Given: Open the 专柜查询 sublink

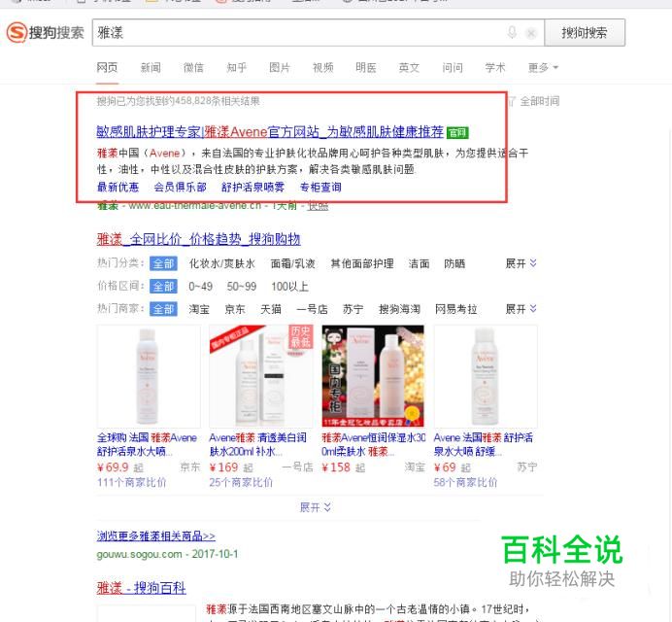Looking at the screenshot, I should [x=320, y=187].
